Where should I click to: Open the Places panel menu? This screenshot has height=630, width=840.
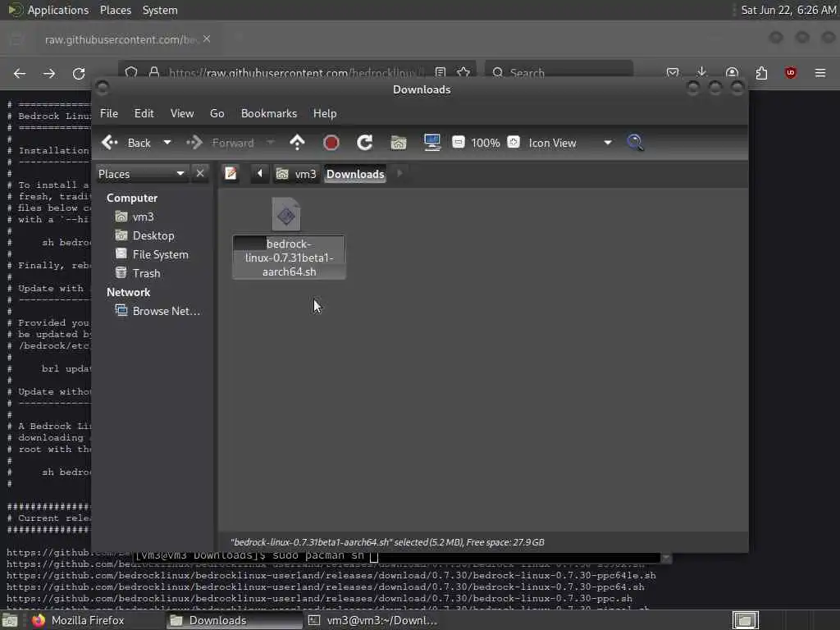pos(115,10)
